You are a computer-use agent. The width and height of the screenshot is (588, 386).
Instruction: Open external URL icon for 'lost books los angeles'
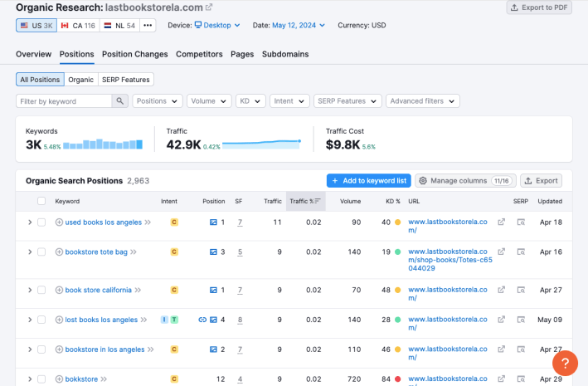[x=501, y=319]
